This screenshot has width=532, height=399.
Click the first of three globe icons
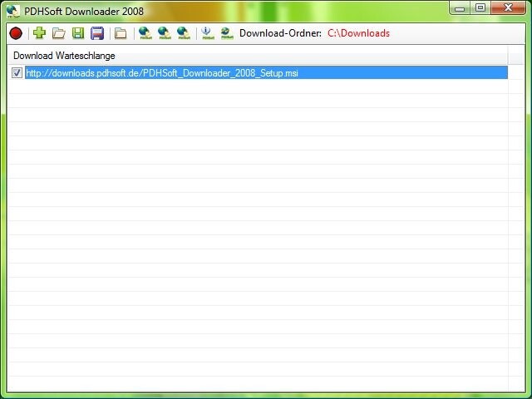pyautogui.click(x=145, y=33)
